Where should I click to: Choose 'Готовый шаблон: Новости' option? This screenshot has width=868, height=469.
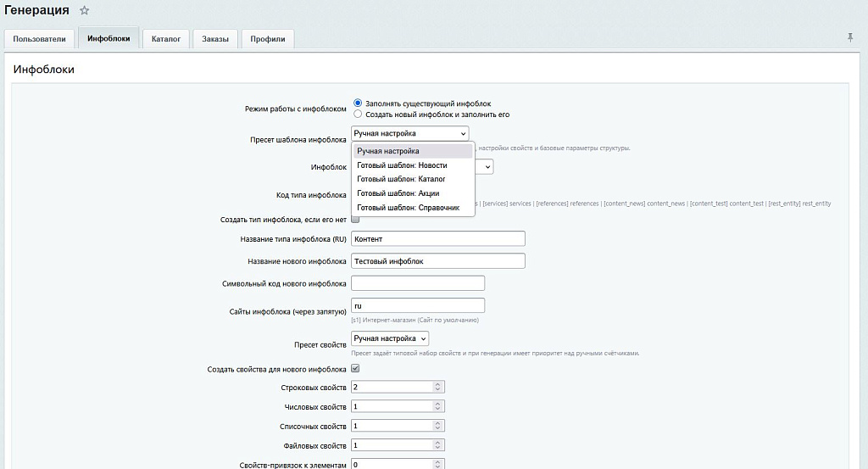tap(402, 165)
